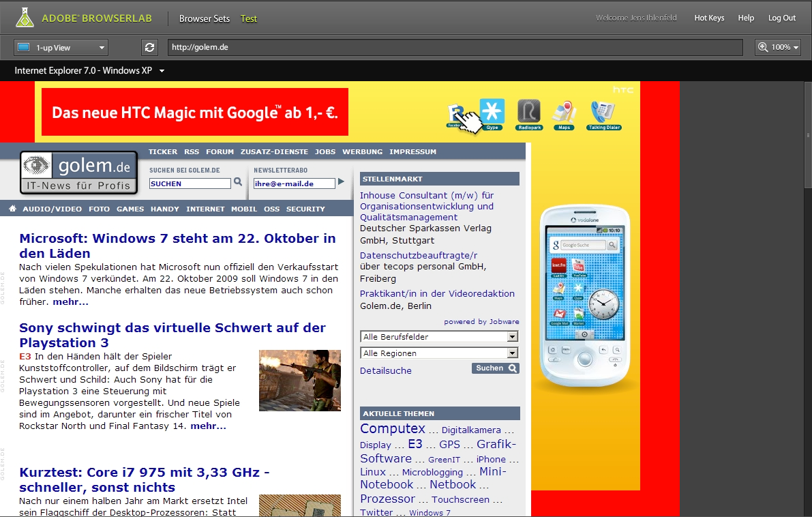Open the 1-up View dropdown
Viewport: 812px width, 517px height.
[61, 48]
